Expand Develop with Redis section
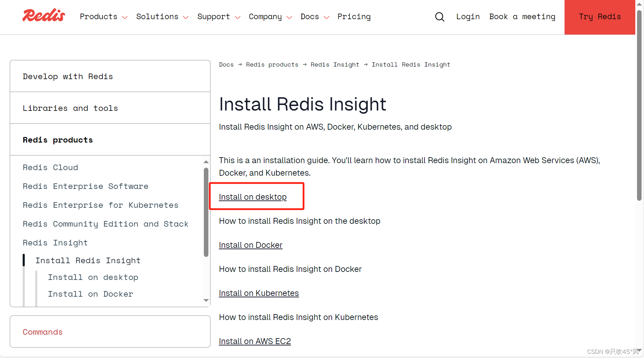This screenshot has width=644, height=358. tap(110, 76)
